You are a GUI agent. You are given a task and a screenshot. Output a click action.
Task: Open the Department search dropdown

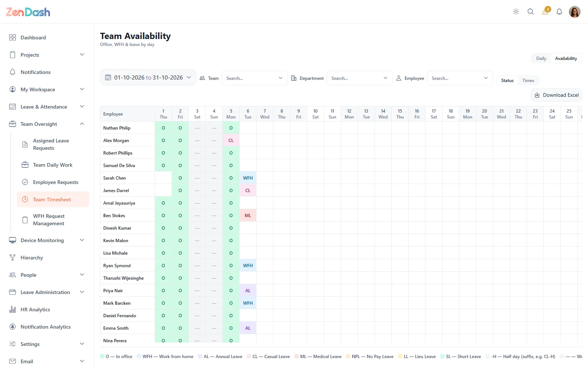[359, 78]
